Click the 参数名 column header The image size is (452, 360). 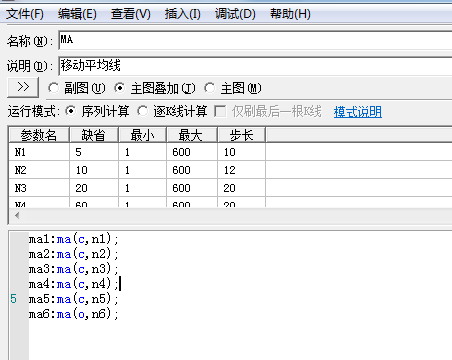39,135
